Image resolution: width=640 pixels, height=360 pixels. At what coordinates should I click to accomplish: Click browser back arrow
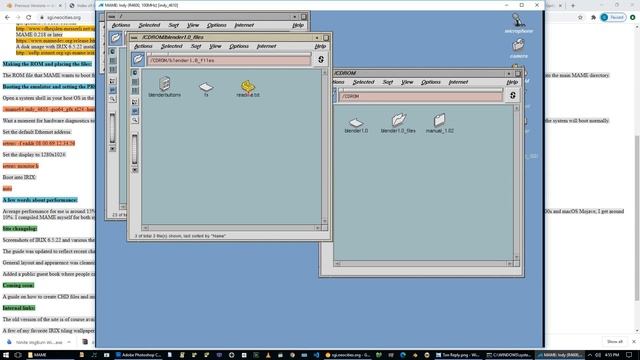(7, 17)
